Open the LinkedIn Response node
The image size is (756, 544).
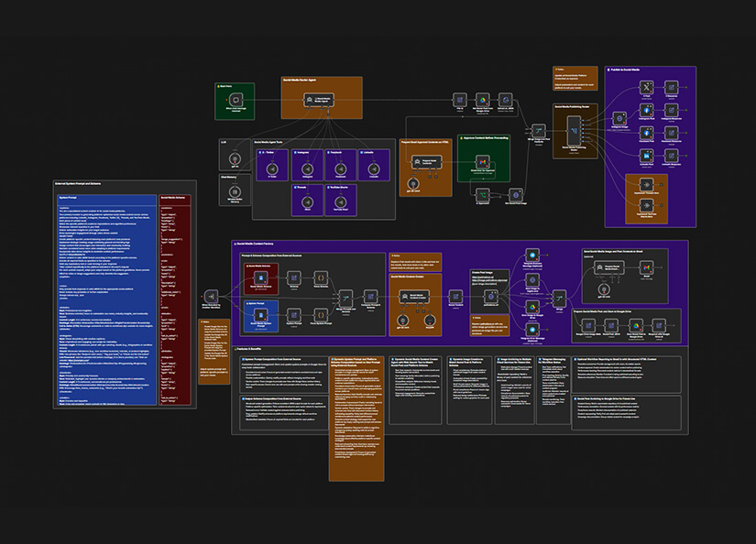tap(671, 156)
